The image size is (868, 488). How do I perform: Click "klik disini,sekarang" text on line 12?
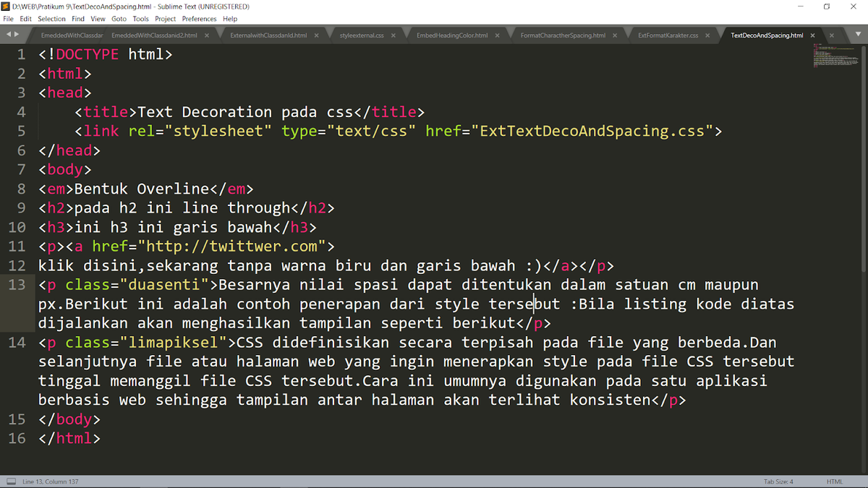coord(128,266)
